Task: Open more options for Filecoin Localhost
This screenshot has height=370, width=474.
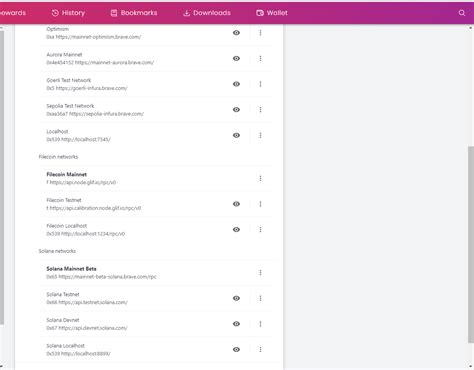Action: tap(260, 230)
